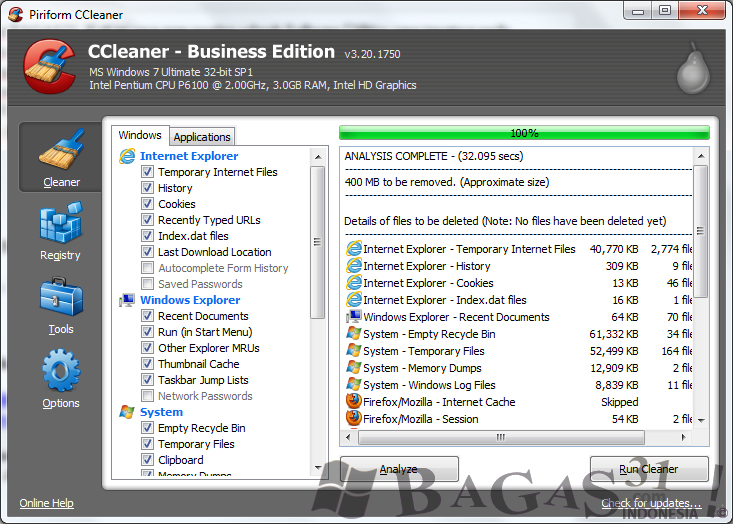
Task: Click the 'Internet Explorer - Temporary Internet Files' result text
Action: 469,249
